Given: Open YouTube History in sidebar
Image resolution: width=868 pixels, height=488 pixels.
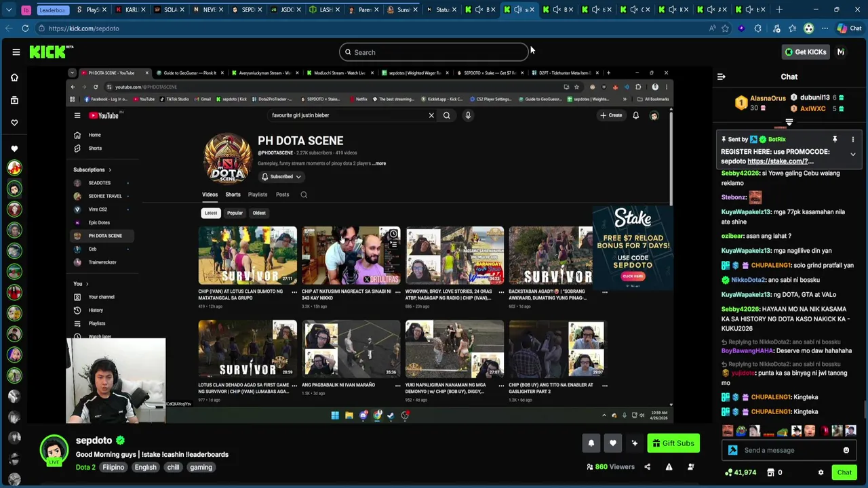Looking at the screenshot, I should [x=96, y=310].
